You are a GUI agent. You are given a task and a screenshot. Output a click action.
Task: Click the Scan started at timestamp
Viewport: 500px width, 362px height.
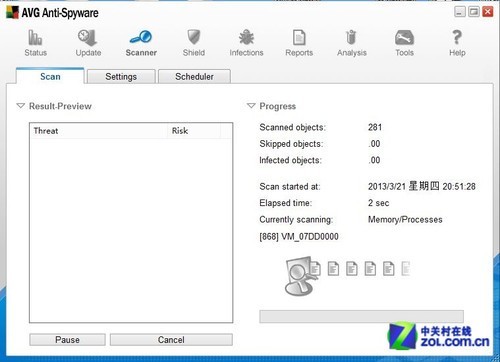click(422, 186)
